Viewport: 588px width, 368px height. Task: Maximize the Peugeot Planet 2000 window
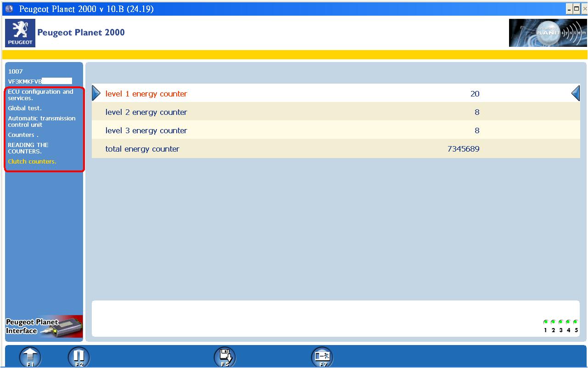[577, 9]
